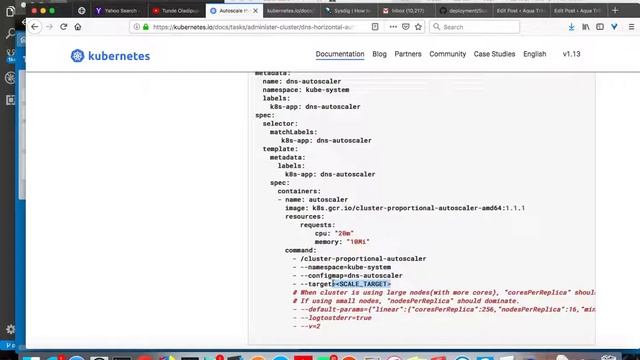This screenshot has width=640, height=360.
Task: Bookmark this page with the star
Action: [418, 27]
